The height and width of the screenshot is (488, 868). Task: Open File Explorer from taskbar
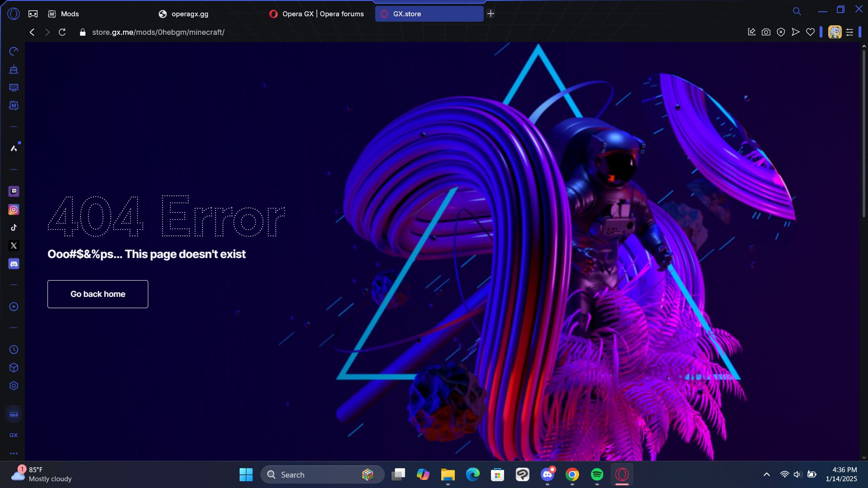point(448,474)
